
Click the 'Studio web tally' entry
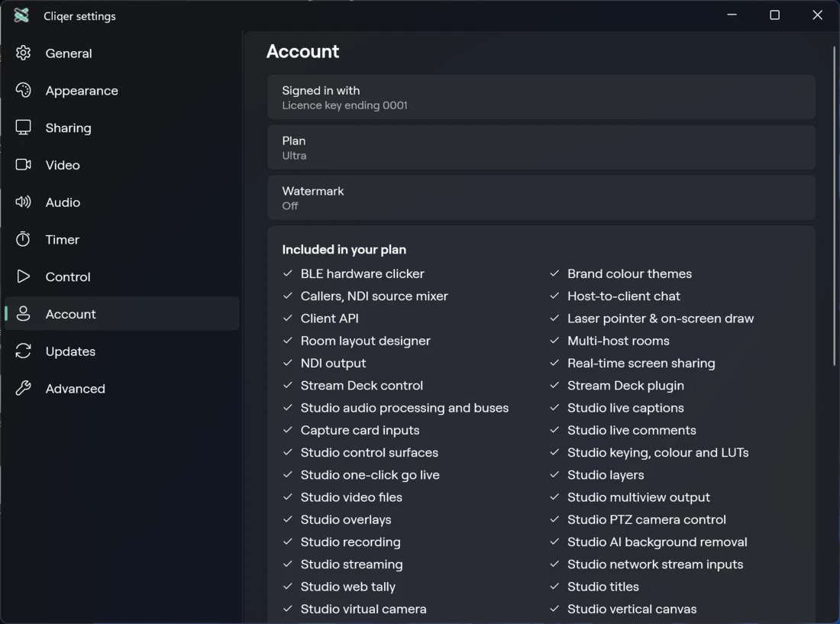pyautogui.click(x=347, y=587)
